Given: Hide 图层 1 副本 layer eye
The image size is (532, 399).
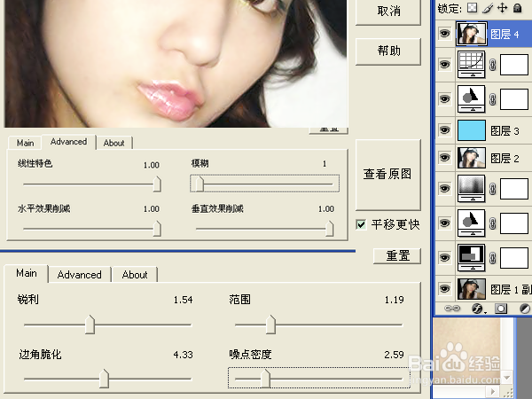Looking at the screenshot, I should (x=445, y=289).
